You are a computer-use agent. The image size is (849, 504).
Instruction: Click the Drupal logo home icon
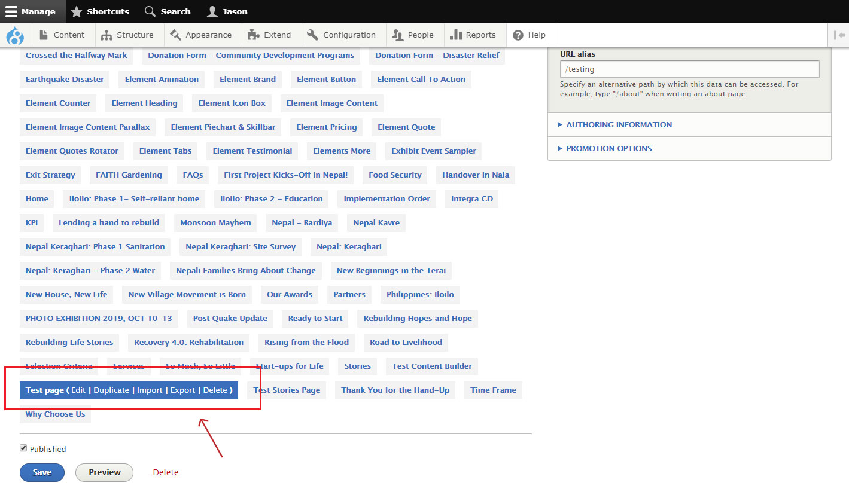click(x=15, y=36)
